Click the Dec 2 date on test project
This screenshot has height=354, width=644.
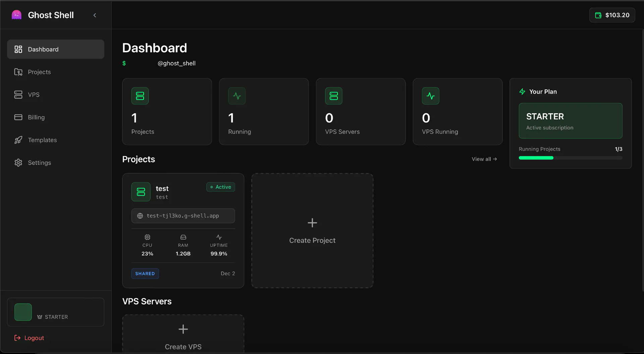pyautogui.click(x=228, y=274)
